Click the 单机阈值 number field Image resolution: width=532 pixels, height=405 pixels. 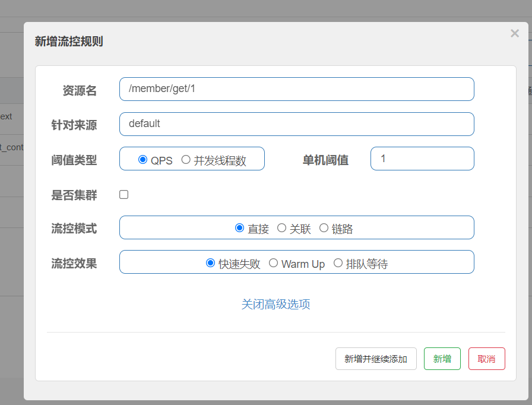(422, 159)
